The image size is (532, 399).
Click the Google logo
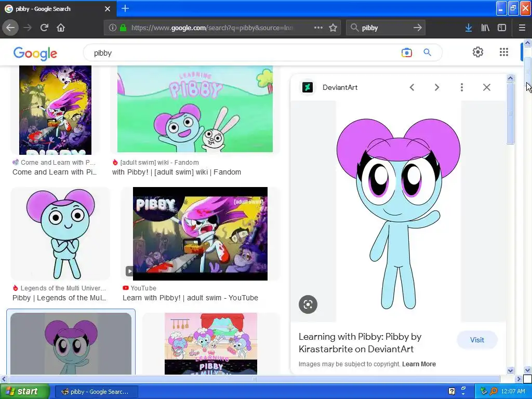[35, 54]
